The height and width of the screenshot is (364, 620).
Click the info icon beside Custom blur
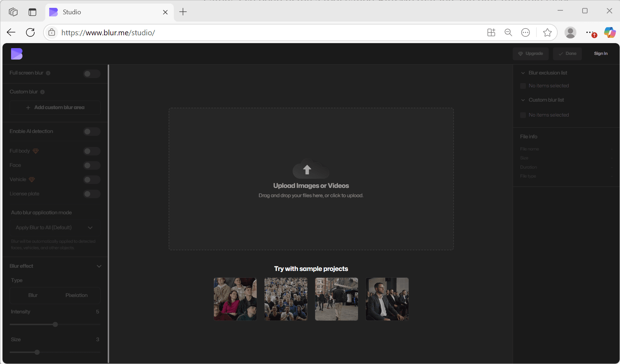(x=42, y=92)
